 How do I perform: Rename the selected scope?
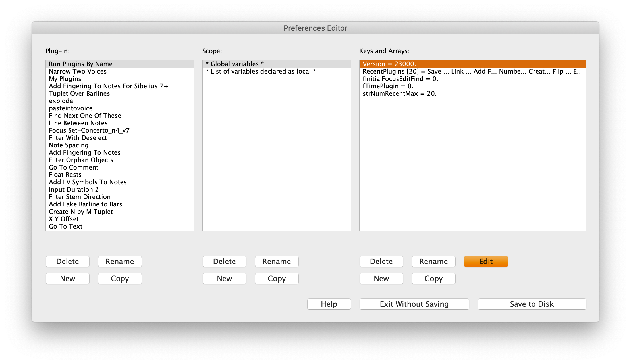tap(277, 262)
